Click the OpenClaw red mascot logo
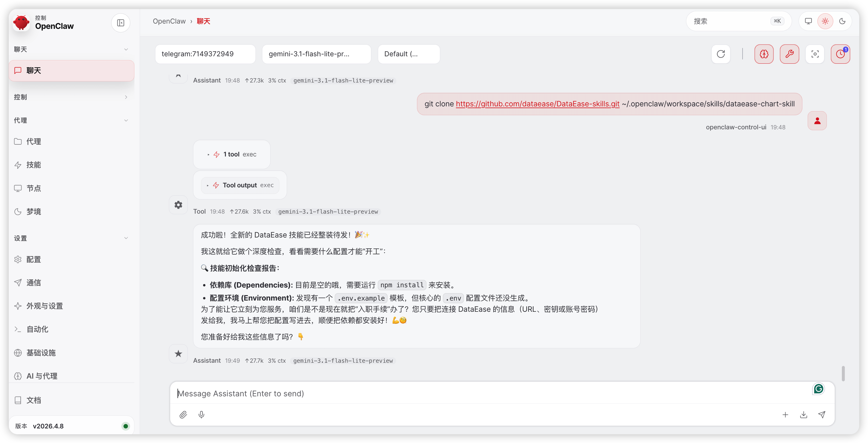868x443 pixels. [x=21, y=23]
